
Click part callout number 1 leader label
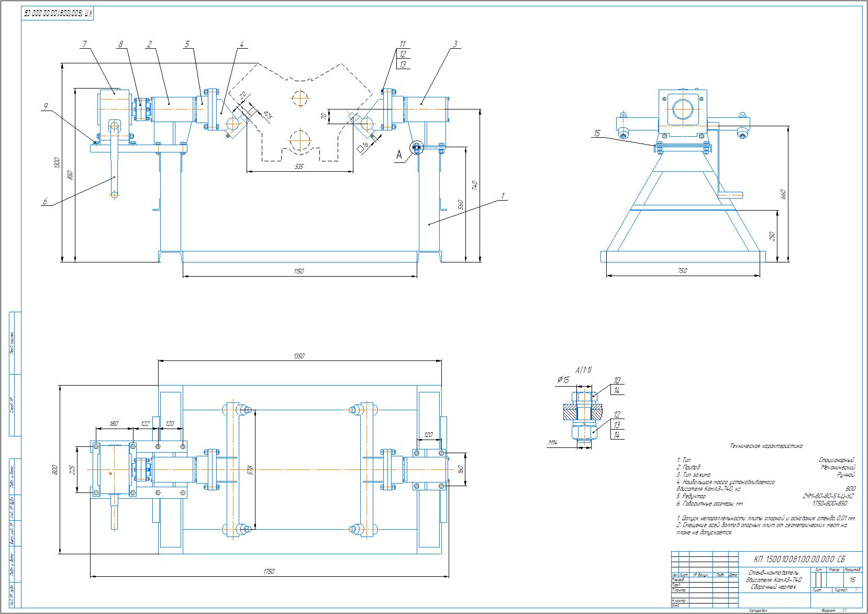502,195
